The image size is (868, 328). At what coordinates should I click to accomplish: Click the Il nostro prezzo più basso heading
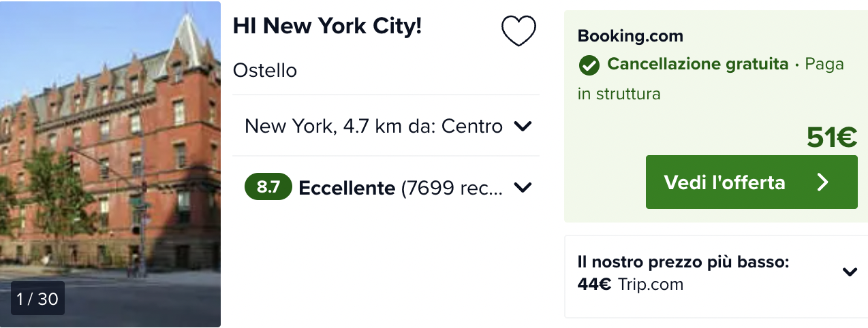point(683,262)
